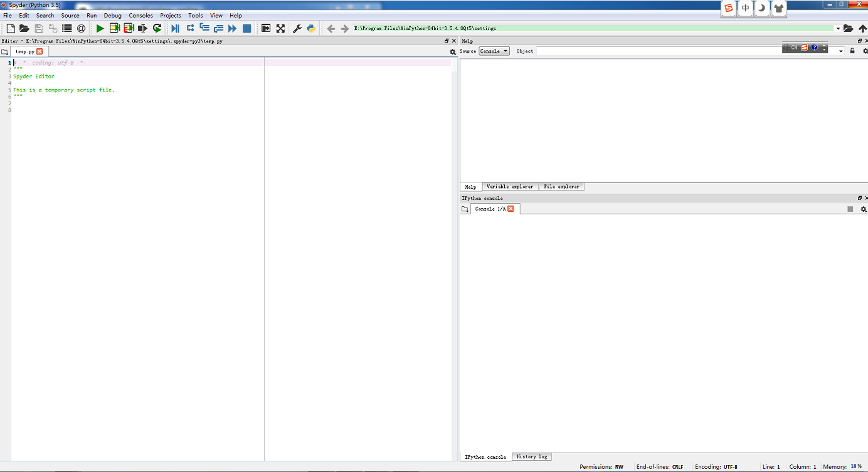Toggle the interrupt kernel square in console pane
The width and height of the screenshot is (868, 472).
click(x=851, y=209)
